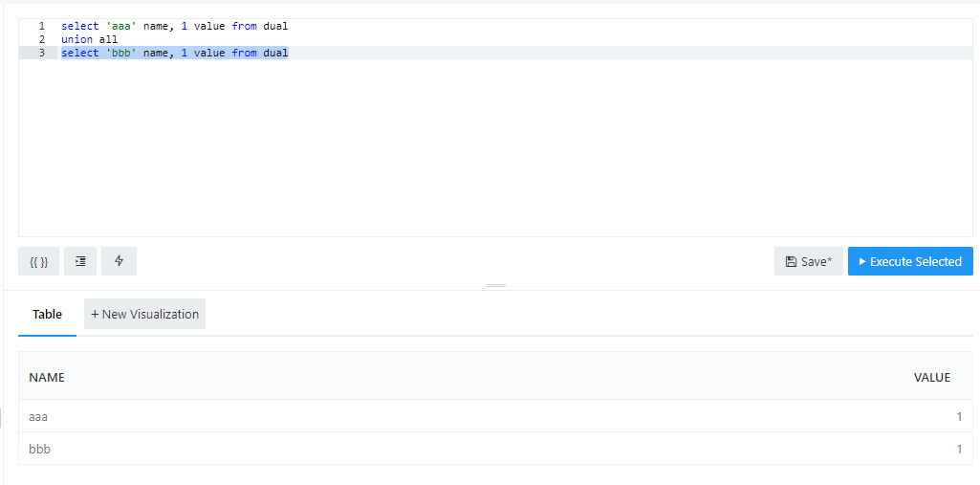The height and width of the screenshot is (485, 980).
Task: Run the query with Execute Selected
Action: pyautogui.click(x=910, y=261)
